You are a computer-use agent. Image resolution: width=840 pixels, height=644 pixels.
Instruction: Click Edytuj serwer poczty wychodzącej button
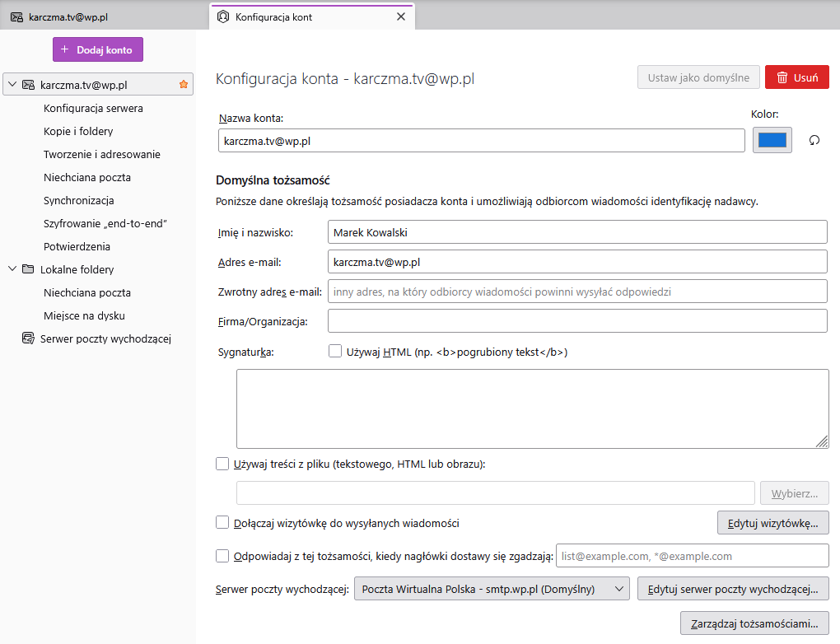click(733, 590)
